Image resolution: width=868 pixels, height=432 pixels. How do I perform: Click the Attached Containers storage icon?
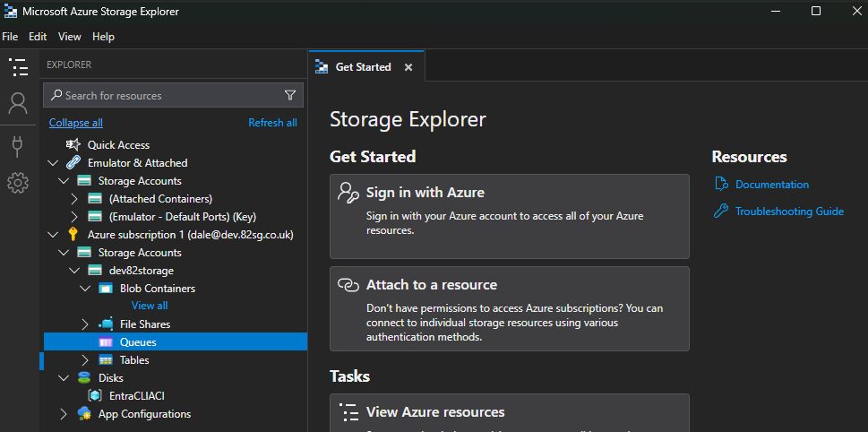point(95,199)
